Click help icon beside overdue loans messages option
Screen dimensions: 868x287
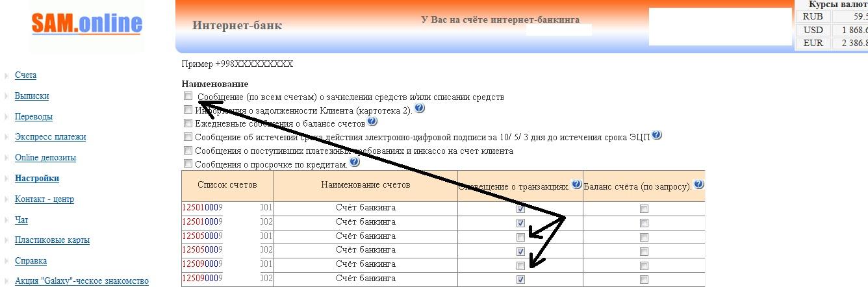(354, 162)
